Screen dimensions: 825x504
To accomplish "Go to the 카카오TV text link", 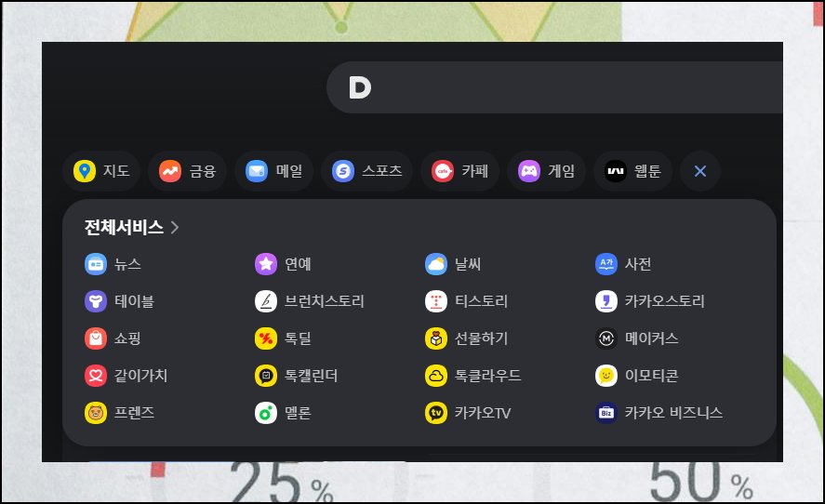I will click(483, 413).
